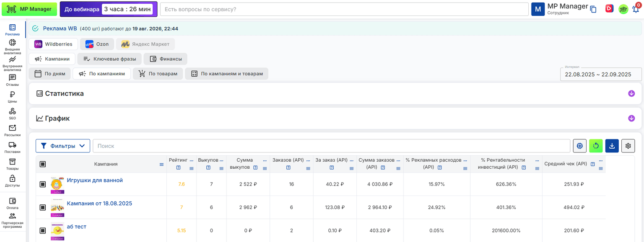Expand the Статистика panel
The width and height of the screenshot is (644, 242).
[x=631, y=93]
